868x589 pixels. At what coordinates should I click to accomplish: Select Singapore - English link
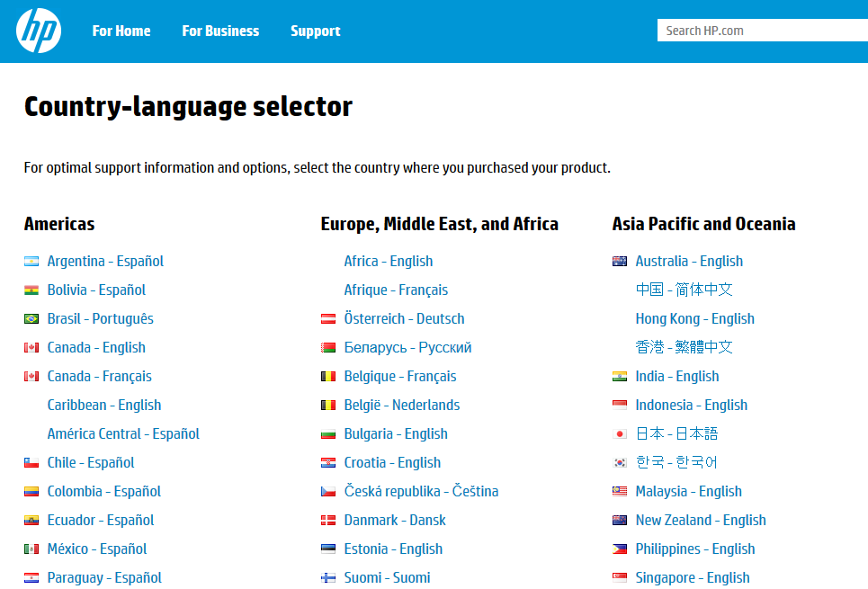(x=693, y=578)
